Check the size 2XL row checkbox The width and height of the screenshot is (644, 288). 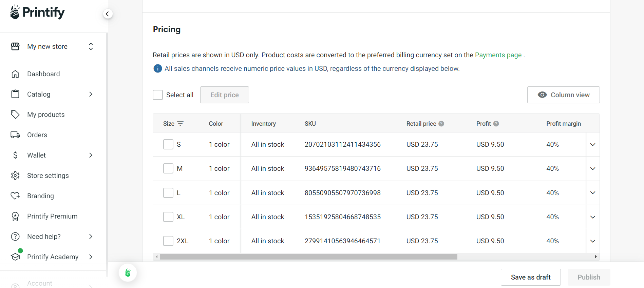point(168,241)
